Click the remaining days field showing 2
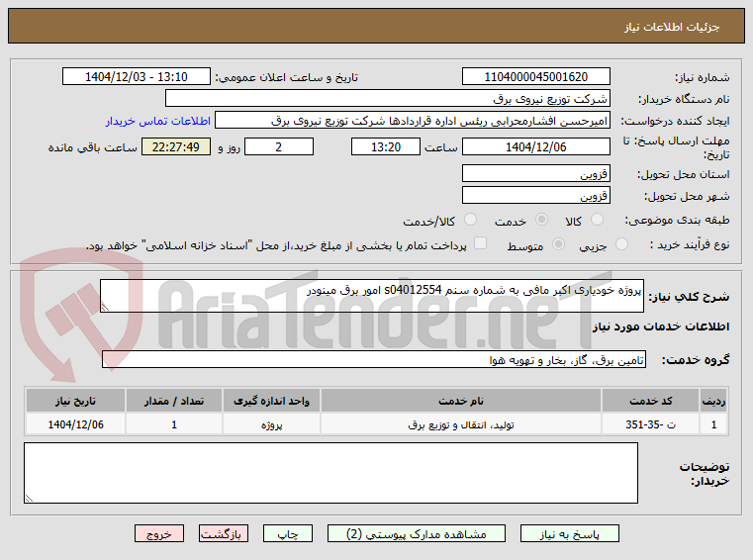The image size is (753, 560). pos(279,147)
